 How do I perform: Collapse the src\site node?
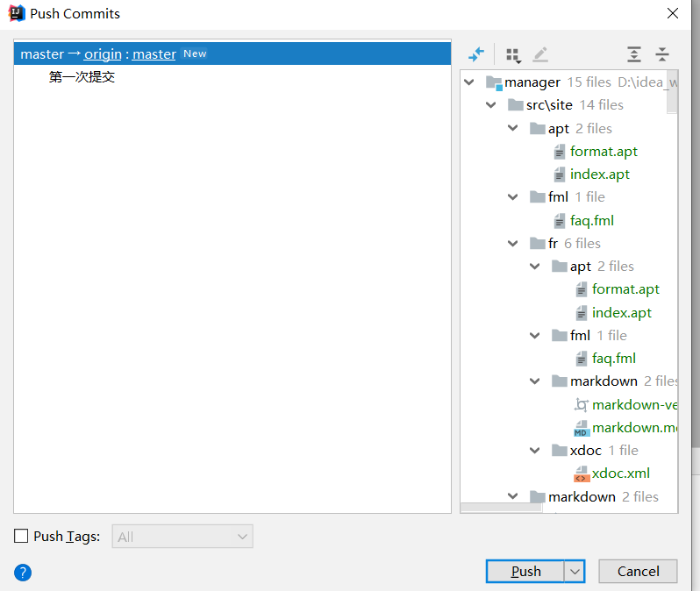[490, 105]
